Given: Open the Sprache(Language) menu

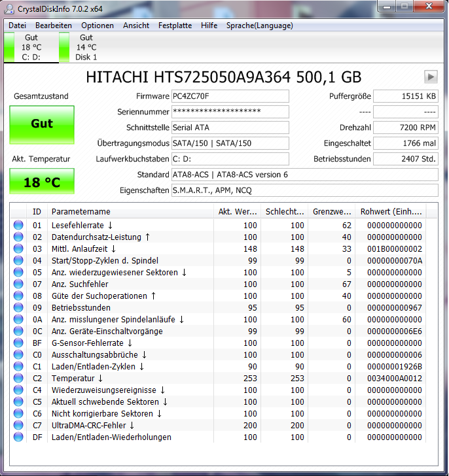Looking at the screenshot, I should click(259, 25).
